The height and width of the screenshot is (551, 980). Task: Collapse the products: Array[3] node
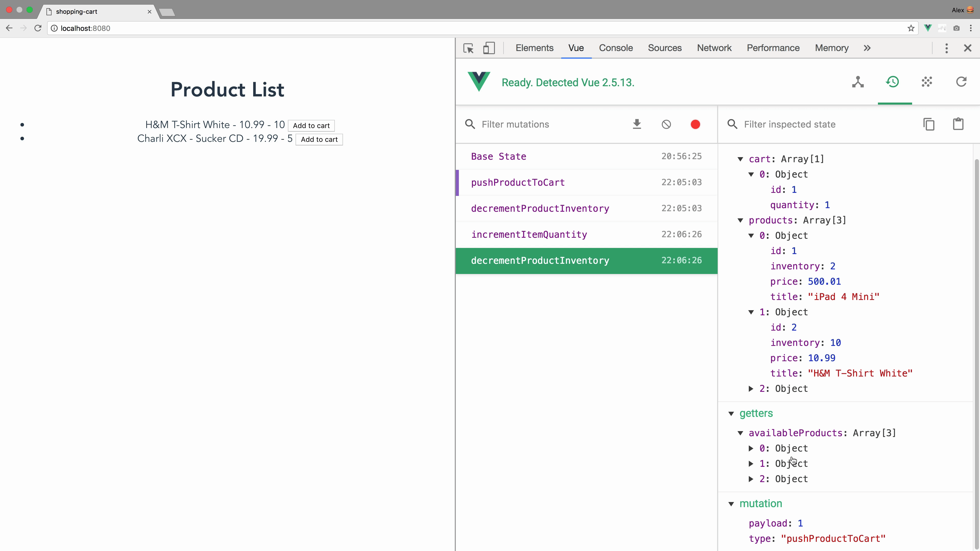(x=740, y=220)
